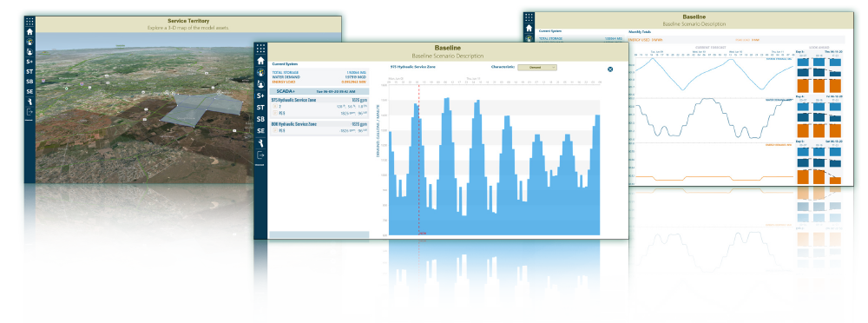Click the Home icon in the right Baseline window
Viewport: 868px width, 323px height.
click(x=529, y=28)
